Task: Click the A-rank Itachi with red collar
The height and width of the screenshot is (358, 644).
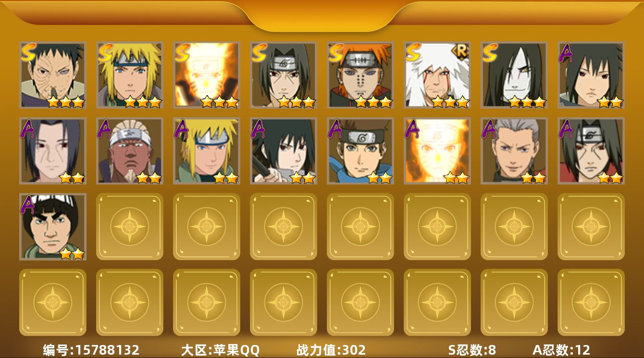Action: point(591,151)
